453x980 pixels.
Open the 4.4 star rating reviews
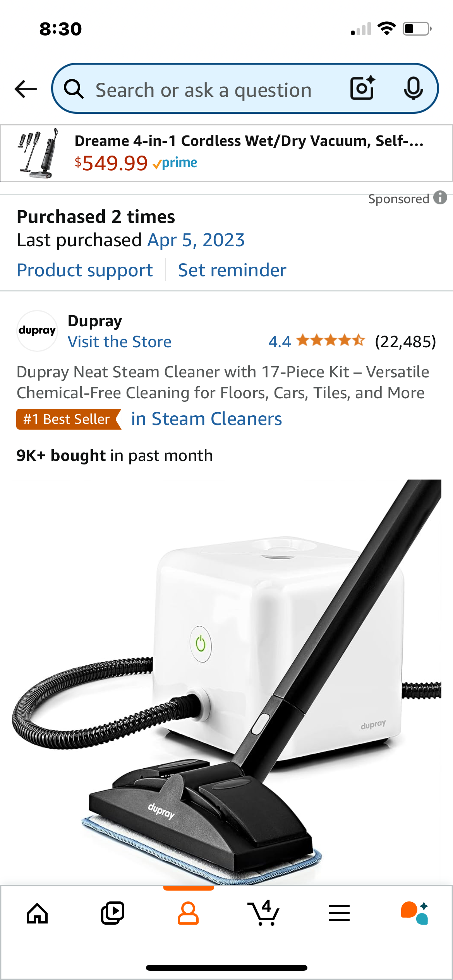(352, 341)
